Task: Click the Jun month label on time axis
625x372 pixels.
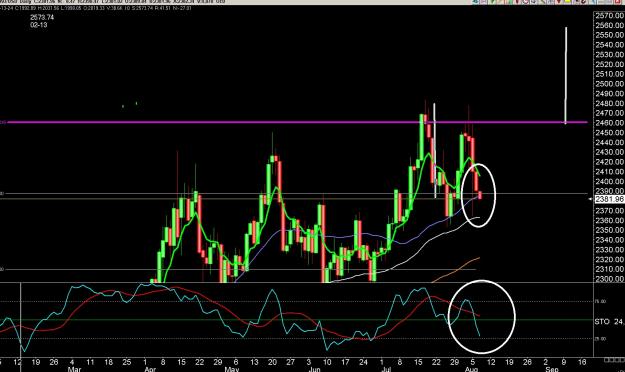Action: click(314, 369)
